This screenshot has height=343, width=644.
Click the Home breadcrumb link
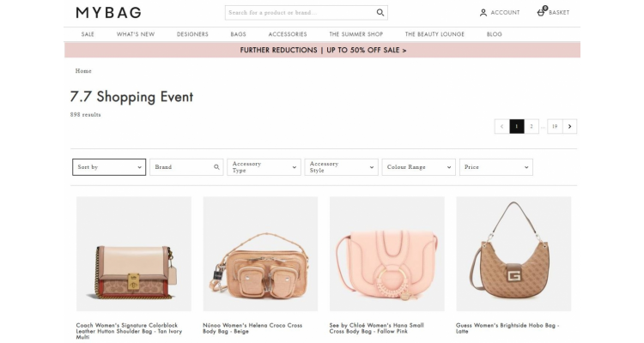(x=83, y=71)
